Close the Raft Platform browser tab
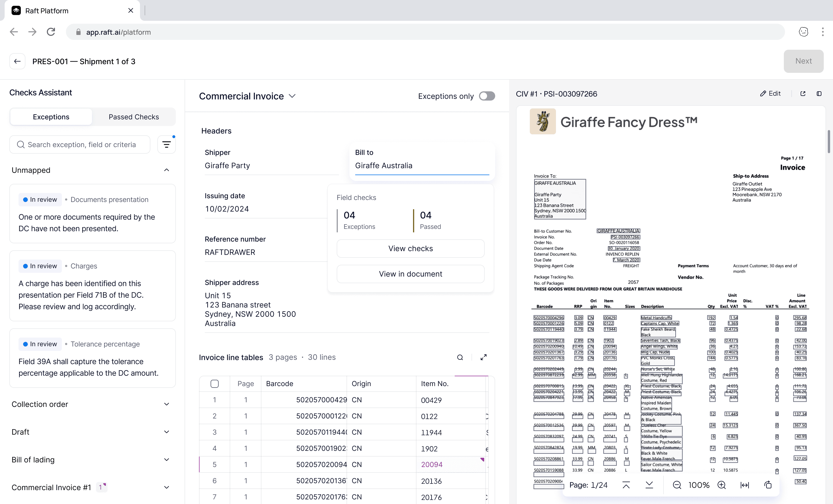 [x=131, y=11]
